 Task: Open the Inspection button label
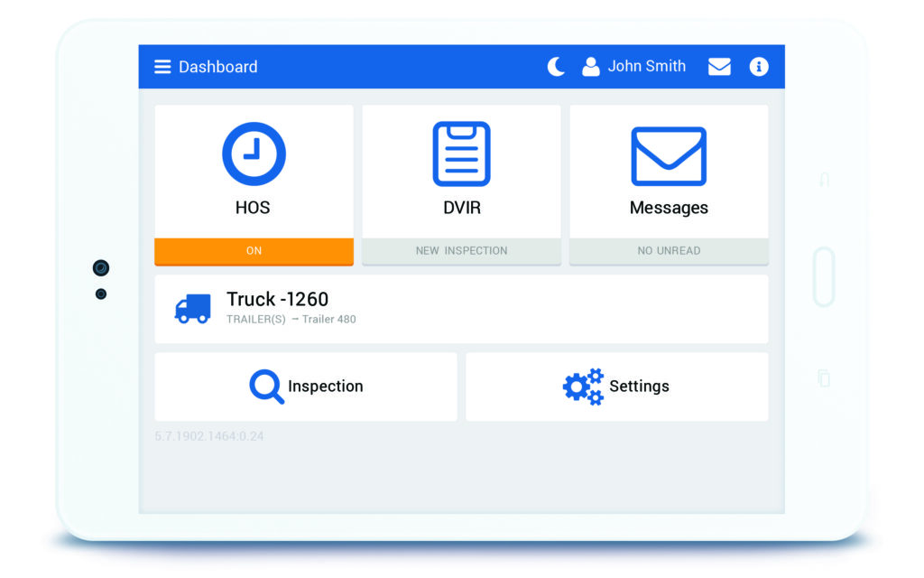(325, 387)
